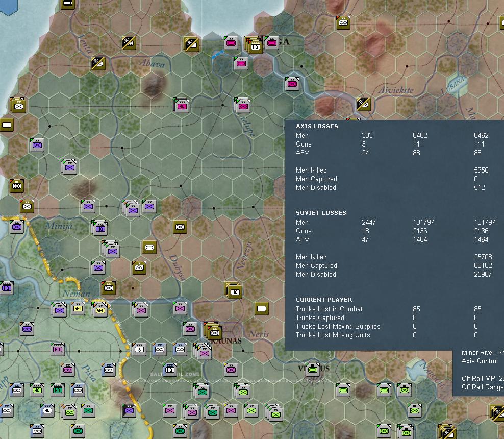The width and height of the screenshot is (504, 439).
Task: Click Axis Men Killed value 5950
Action: coord(481,170)
